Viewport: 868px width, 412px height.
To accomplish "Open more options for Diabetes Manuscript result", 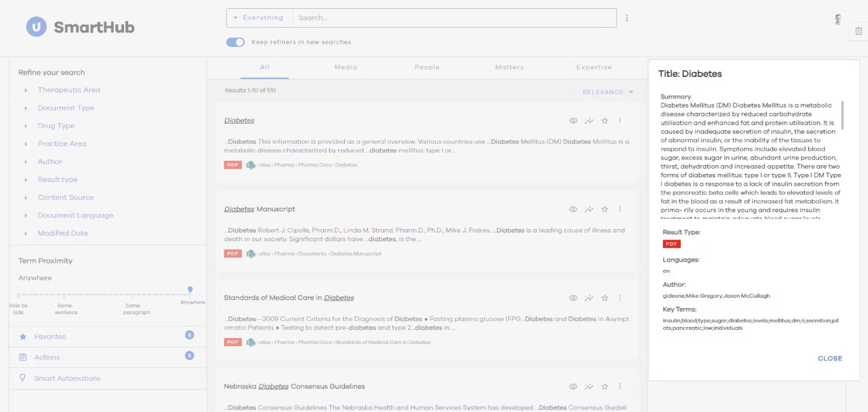I will 620,209.
